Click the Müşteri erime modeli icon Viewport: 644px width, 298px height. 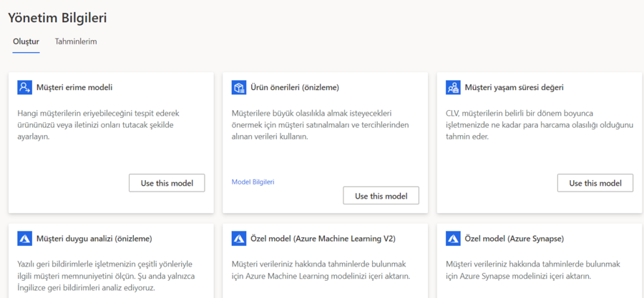coord(24,87)
